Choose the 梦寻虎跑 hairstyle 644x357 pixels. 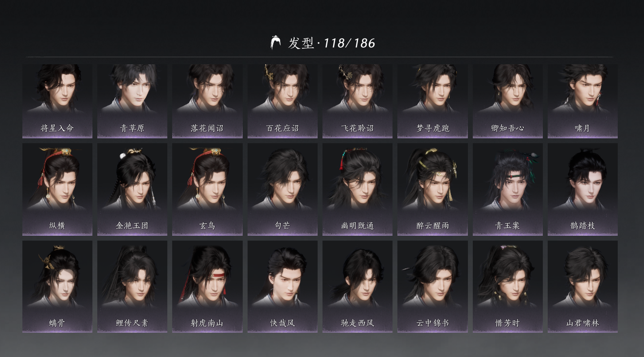[432, 101]
